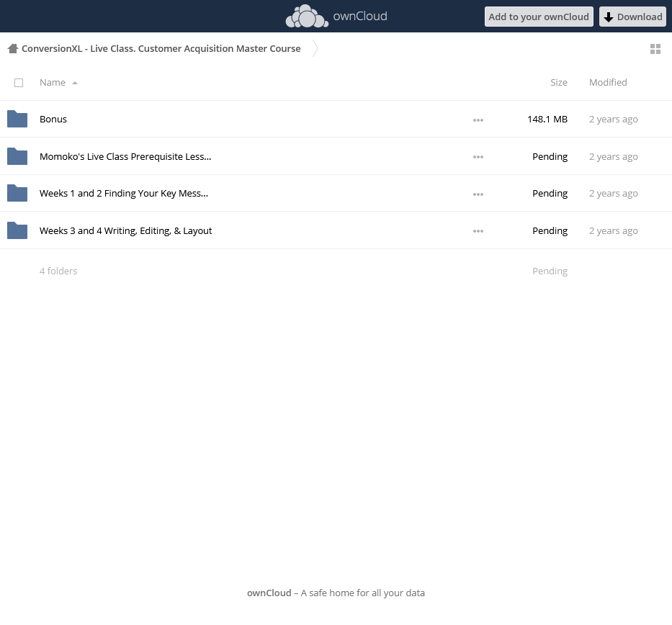Click the ownCloud header title text
This screenshot has height=625, width=672.
[360, 17]
